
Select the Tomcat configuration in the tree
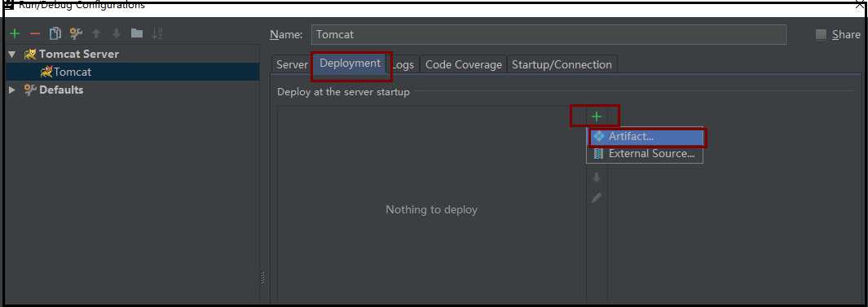(x=133, y=72)
